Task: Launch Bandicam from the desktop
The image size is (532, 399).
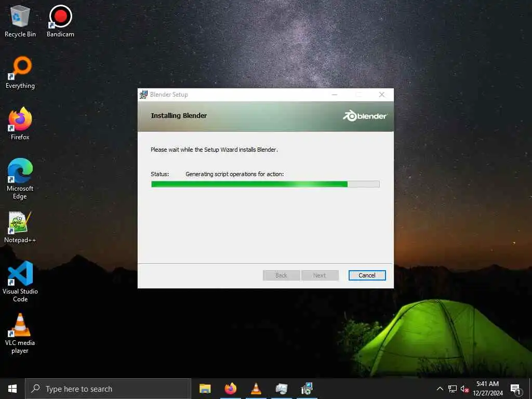Action: [x=60, y=21]
